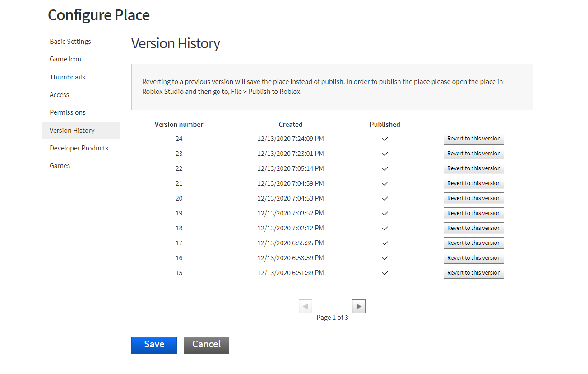The image size is (588, 374).
Task: Revert to version 15
Action: coord(474,273)
